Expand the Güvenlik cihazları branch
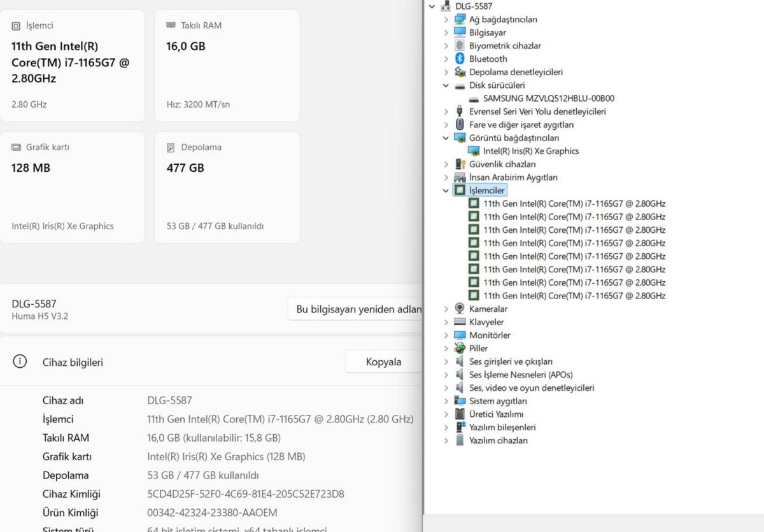The height and width of the screenshot is (532, 764). [x=446, y=164]
